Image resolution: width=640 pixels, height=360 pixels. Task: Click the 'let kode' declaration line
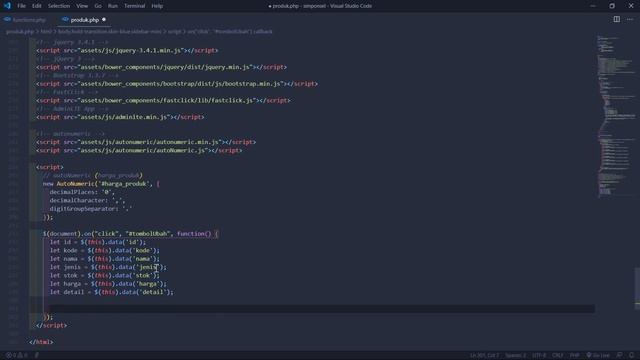104,251
